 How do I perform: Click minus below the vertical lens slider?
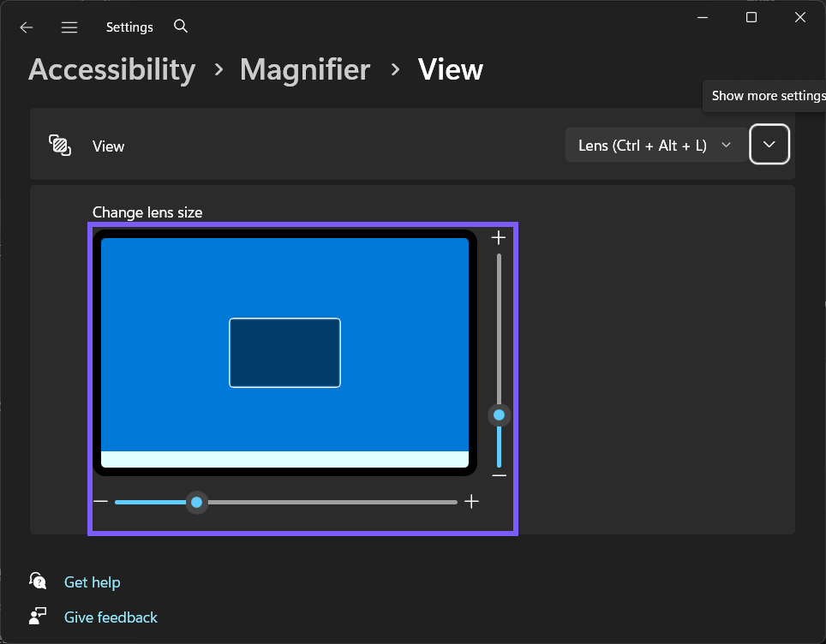[x=499, y=475]
